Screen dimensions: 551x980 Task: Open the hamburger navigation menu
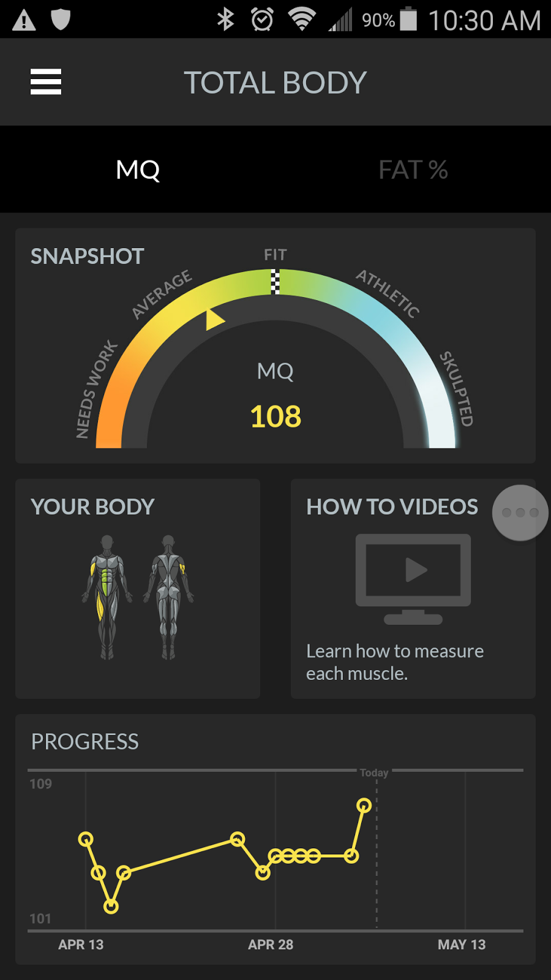(x=46, y=81)
